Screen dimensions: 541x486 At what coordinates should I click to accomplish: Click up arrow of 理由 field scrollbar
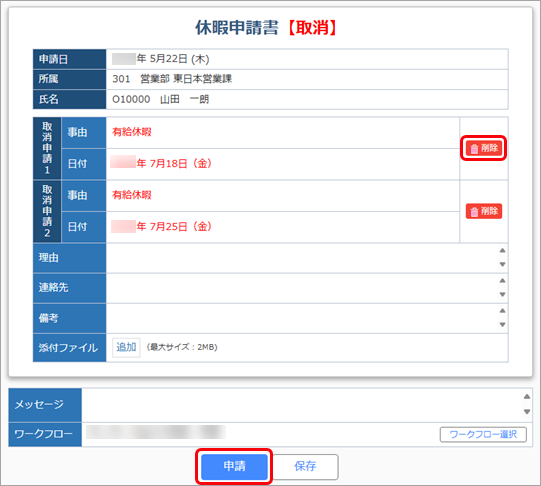point(502,250)
